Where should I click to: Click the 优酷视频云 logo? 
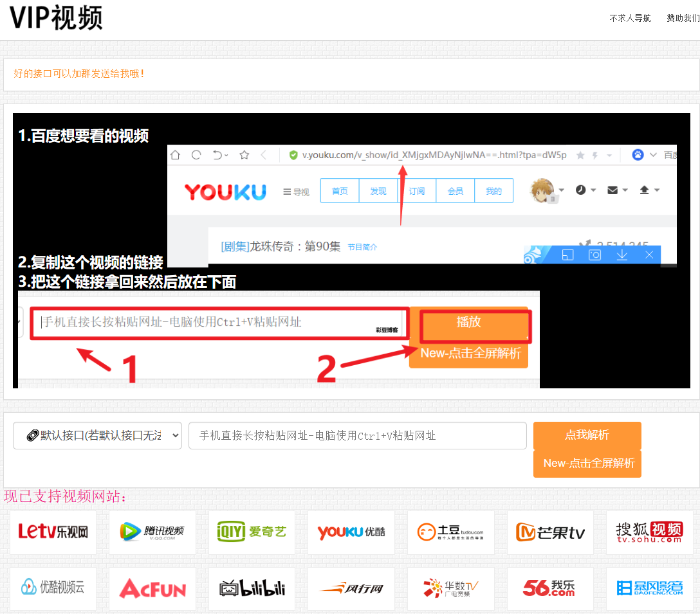53,588
